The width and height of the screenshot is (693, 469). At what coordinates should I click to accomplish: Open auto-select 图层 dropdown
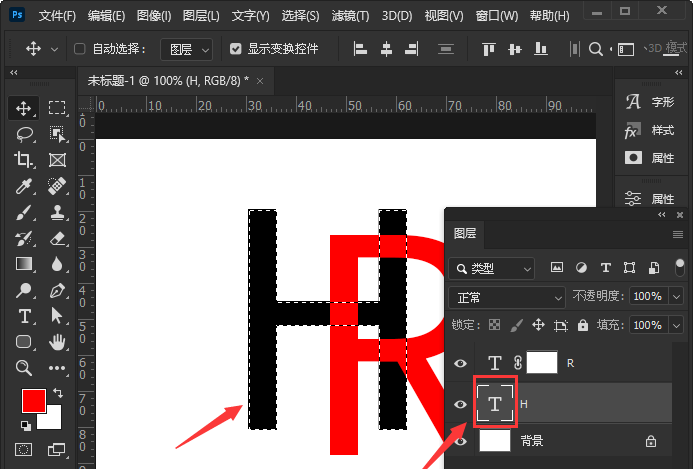[186, 49]
